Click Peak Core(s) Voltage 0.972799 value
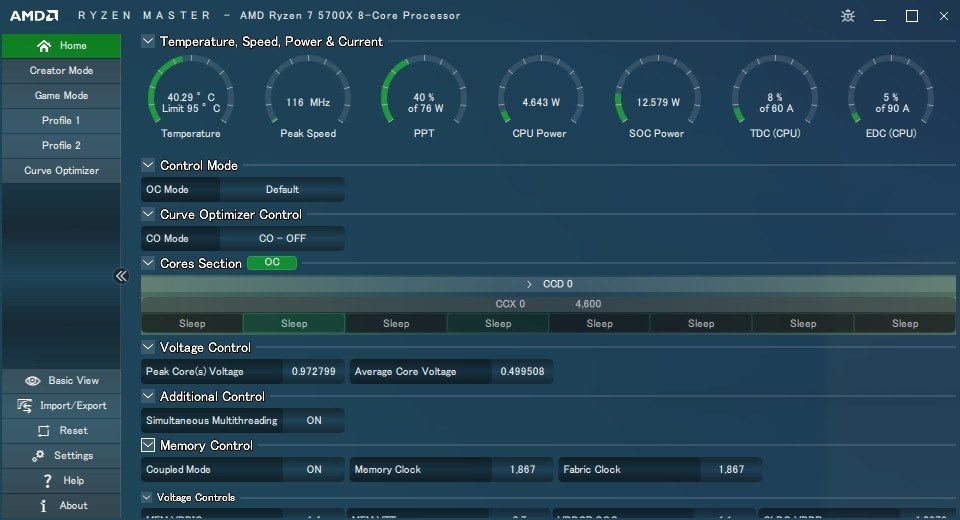 313,372
